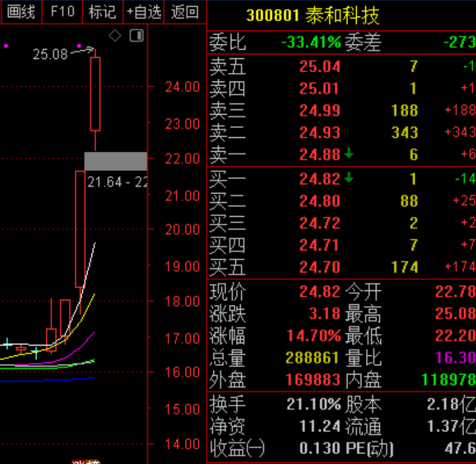Open F10 company info
The height and width of the screenshot is (464, 476).
62,12
